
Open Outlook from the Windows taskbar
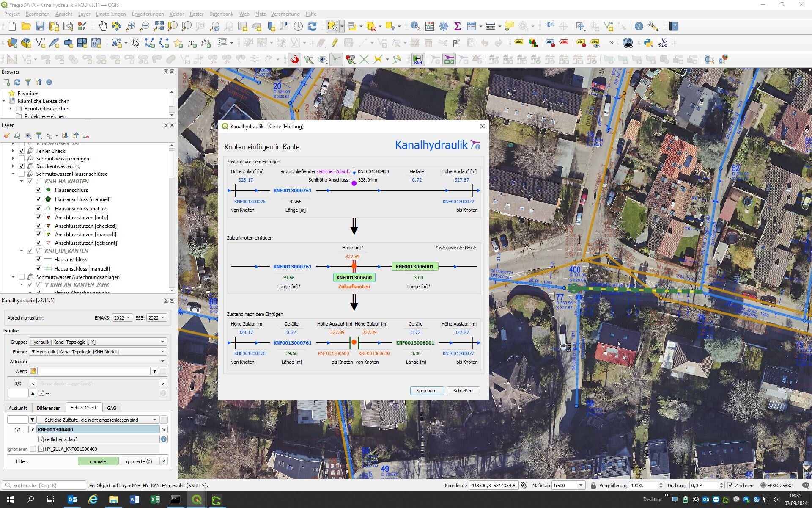pos(72,500)
